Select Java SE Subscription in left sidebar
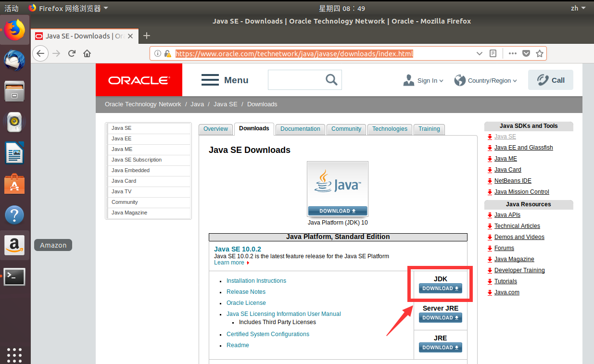The image size is (594, 364). (149, 160)
